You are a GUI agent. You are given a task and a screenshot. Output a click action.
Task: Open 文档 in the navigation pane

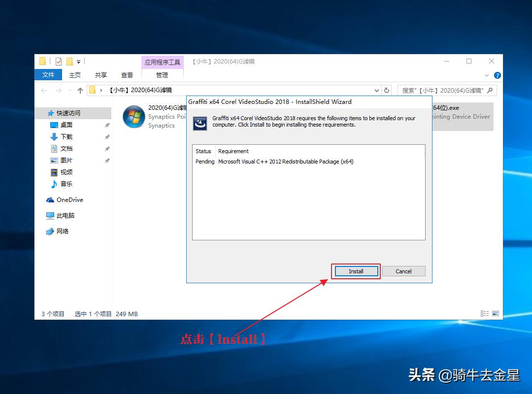pyautogui.click(x=66, y=149)
